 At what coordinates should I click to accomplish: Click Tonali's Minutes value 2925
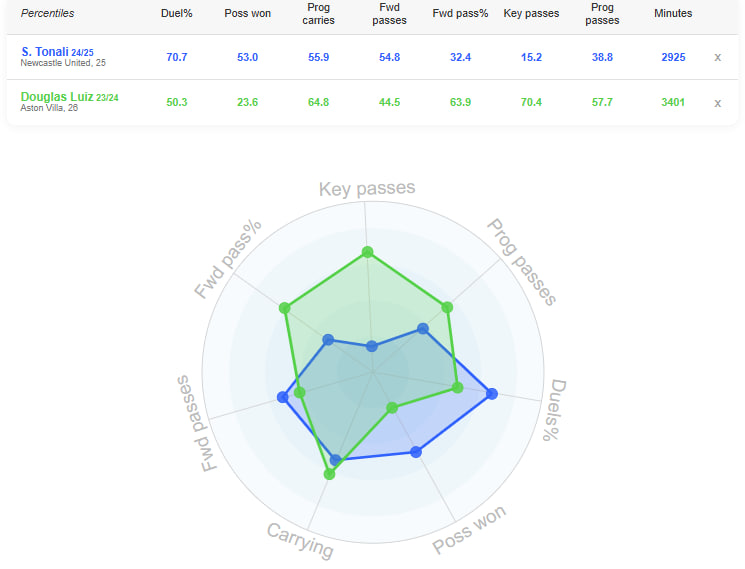(x=673, y=57)
